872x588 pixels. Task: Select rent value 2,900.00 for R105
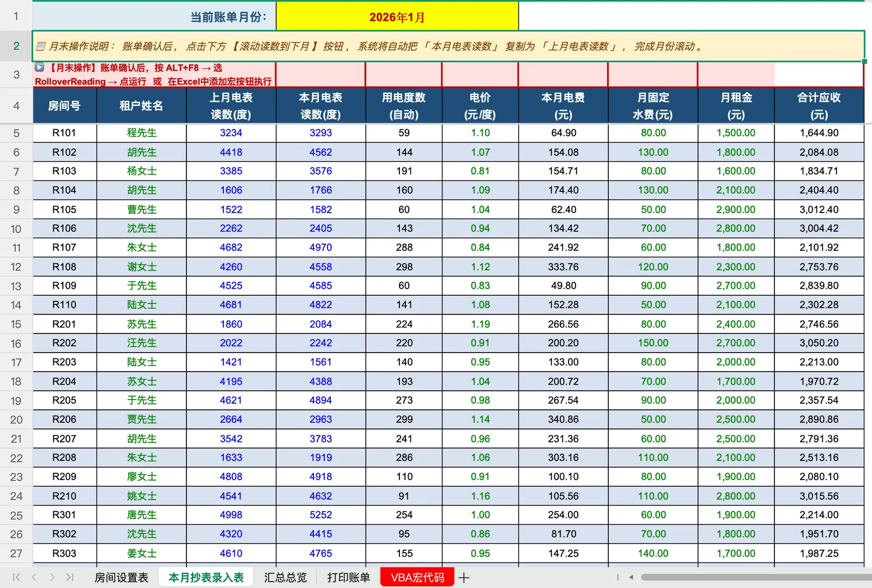coord(736,209)
